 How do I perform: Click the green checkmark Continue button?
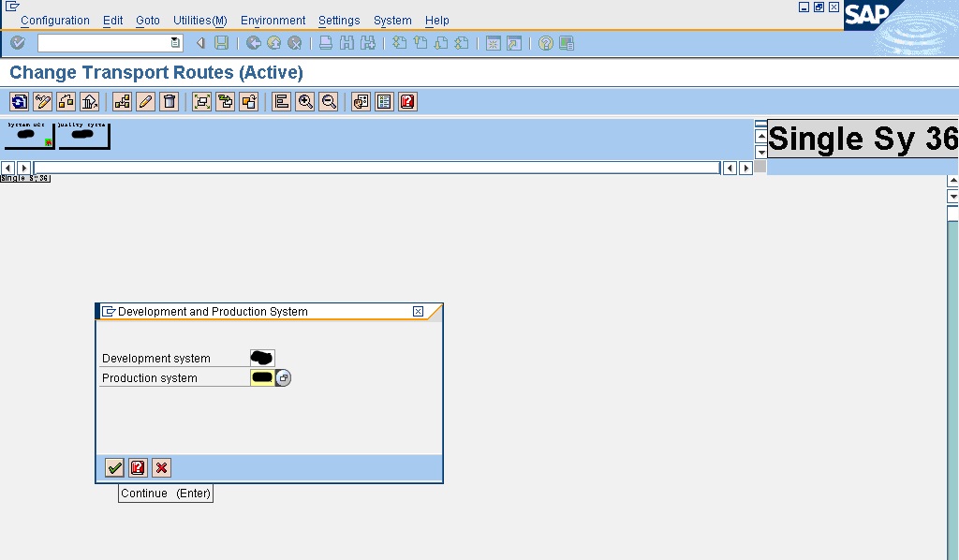pyautogui.click(x=114, y=467)
